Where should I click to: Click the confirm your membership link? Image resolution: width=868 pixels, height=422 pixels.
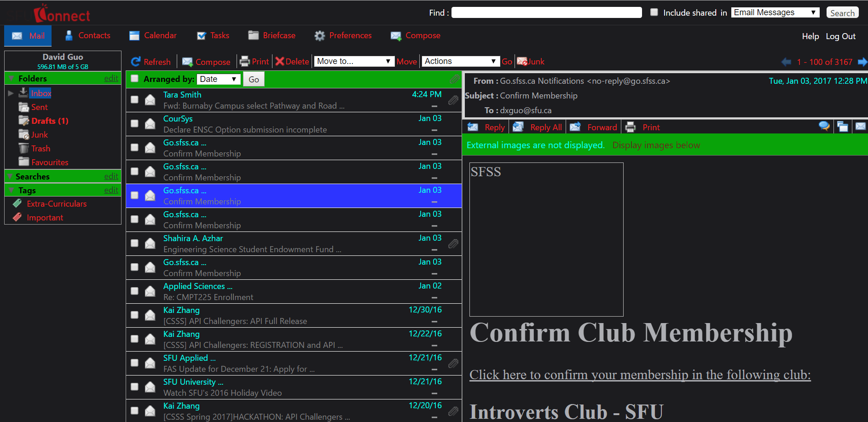click(x=640, y=375)
